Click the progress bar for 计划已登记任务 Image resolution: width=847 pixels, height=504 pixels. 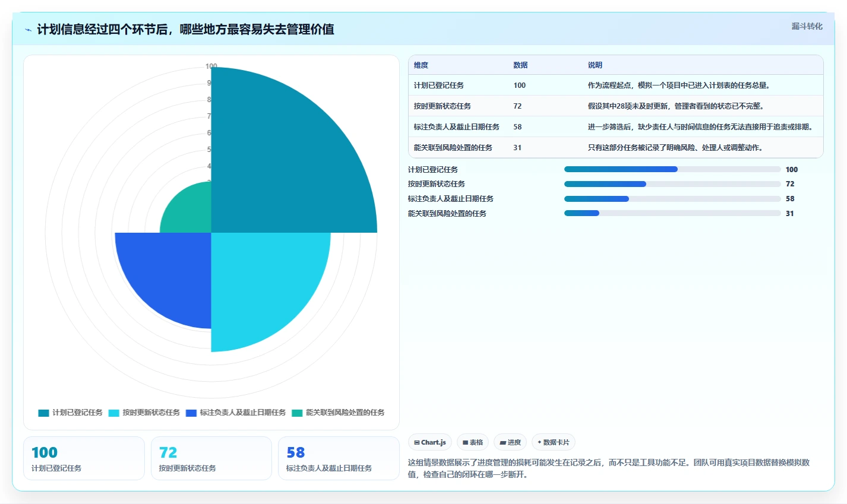[x=672, y=169]
